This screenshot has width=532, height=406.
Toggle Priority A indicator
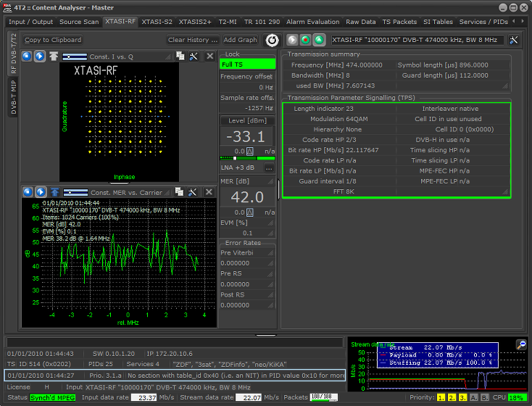pyautogui.click(x=474, y=397)
